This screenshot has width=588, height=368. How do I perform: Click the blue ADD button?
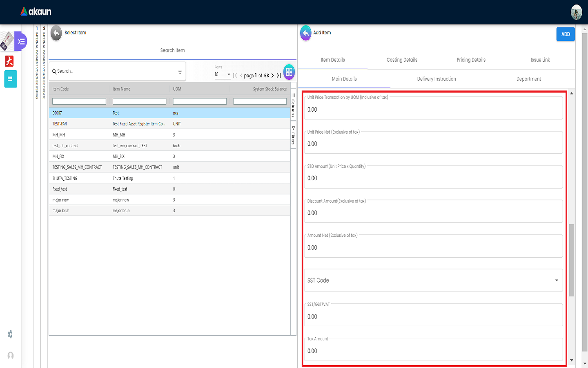pos(565,34)
